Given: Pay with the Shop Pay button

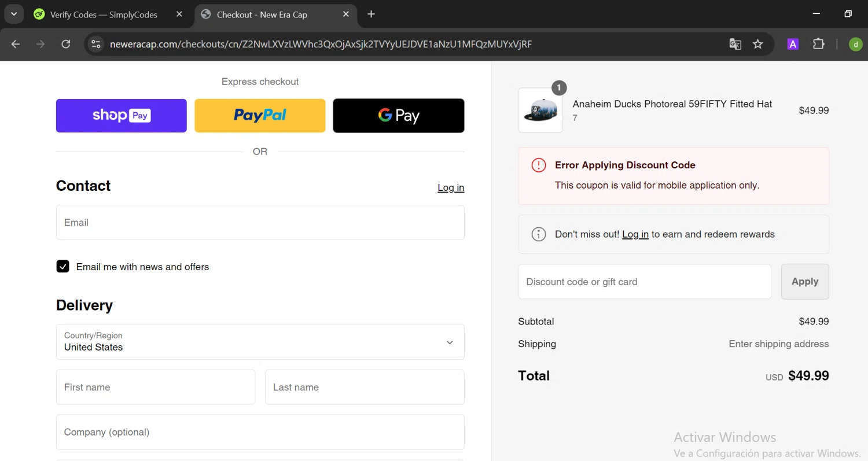Looking at the screenshot, I should click(x=122, y=116).
